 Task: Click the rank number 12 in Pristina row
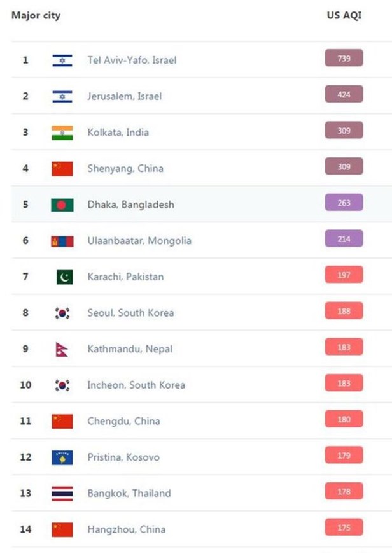coord(25,457)
